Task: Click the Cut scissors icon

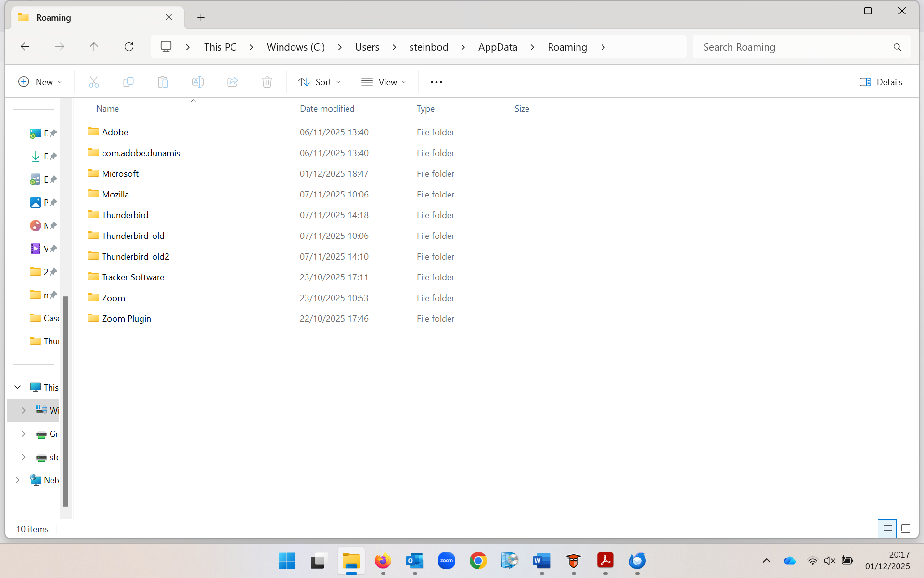Action: [x=94, y=82]
